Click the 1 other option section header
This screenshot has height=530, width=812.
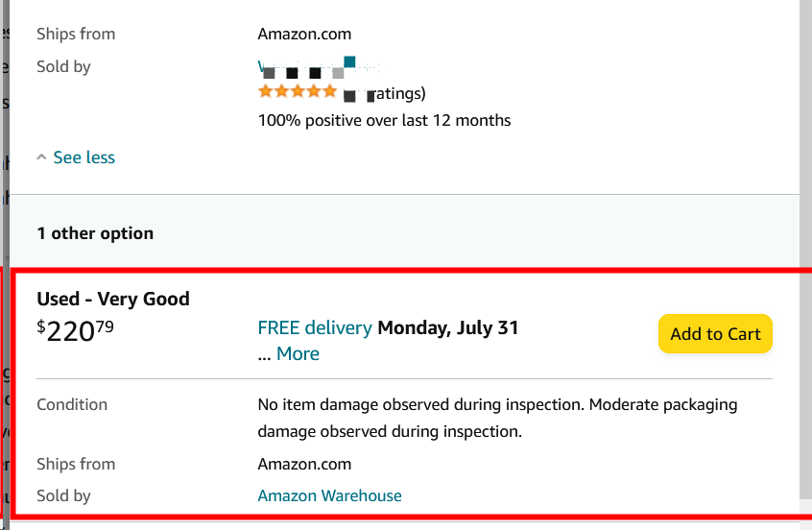[x=95, y=233]
